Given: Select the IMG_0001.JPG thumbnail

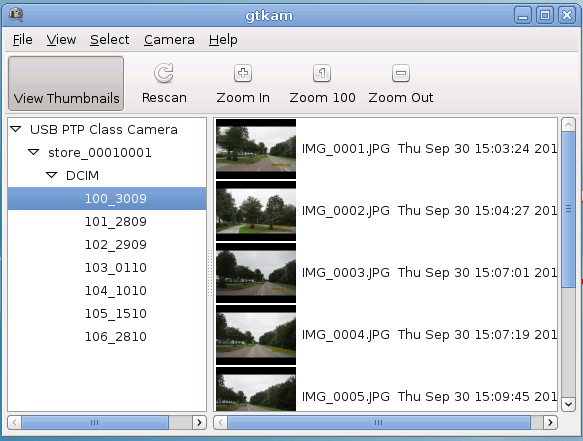Looking at the screenshot, I should [256, 149].
